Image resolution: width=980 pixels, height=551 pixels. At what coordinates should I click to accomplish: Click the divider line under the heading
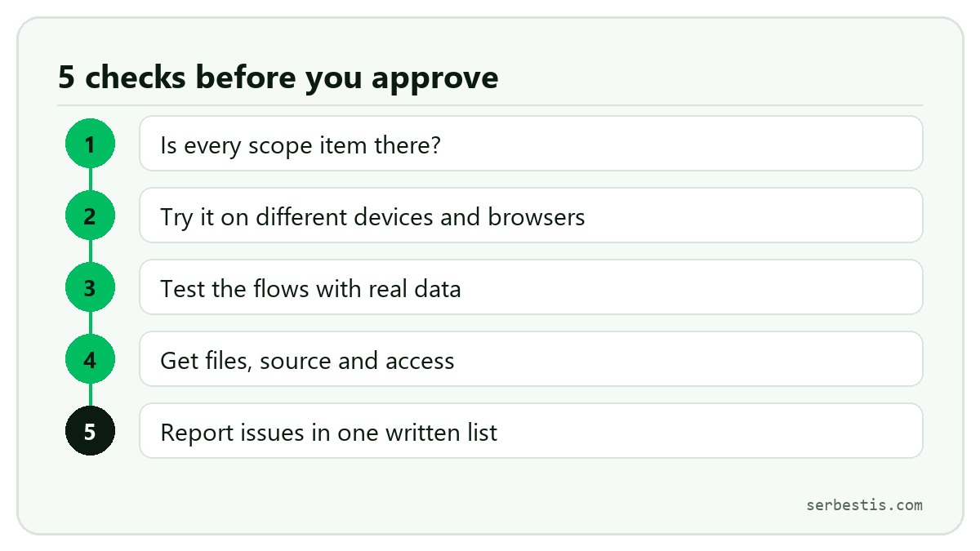coord(490,105)
